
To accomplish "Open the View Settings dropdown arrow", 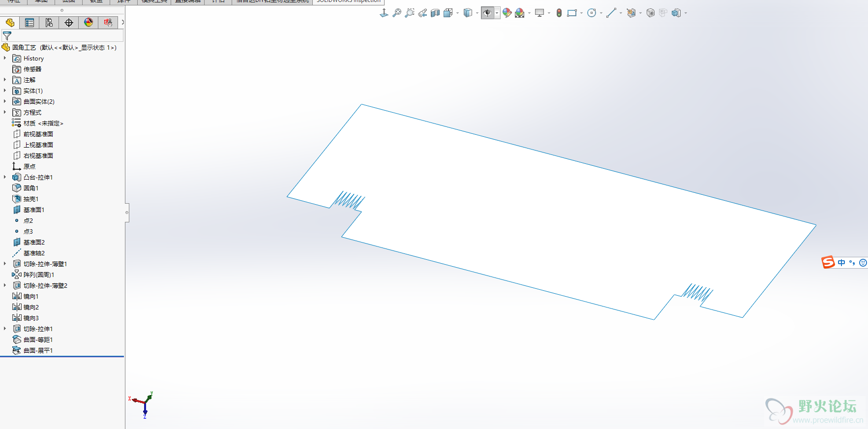I will (549, 13).
